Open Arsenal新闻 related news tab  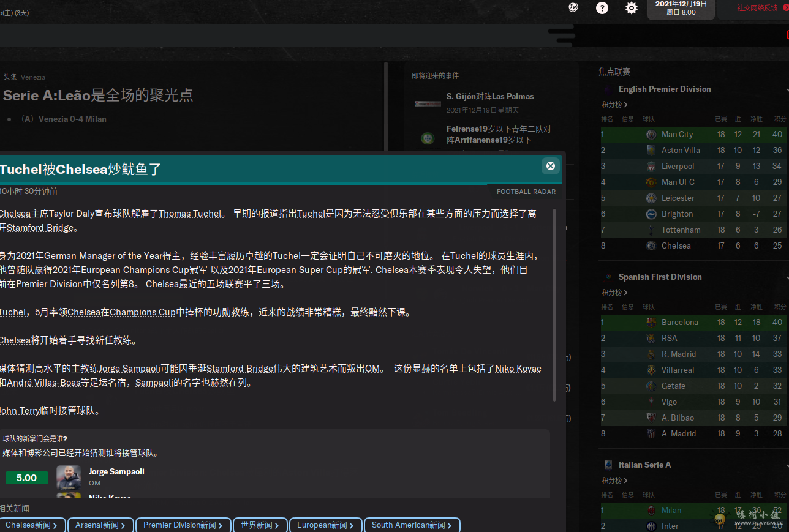(x=100, y=525)
